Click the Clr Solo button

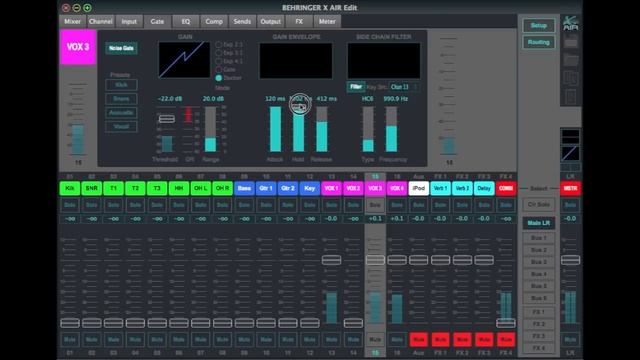(538, 204)
